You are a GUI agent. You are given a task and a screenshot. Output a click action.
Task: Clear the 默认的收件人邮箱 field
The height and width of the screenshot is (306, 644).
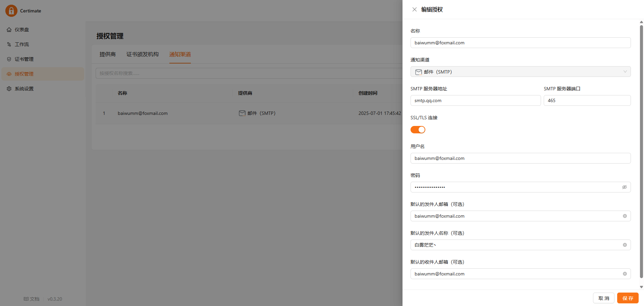[x=625, y=274]
